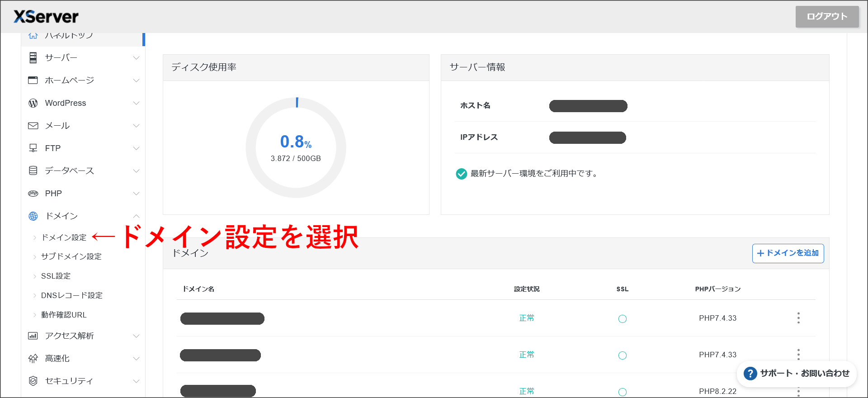
Task: Click the database cylinder icon
Action: pyautogui.click(x=33, y=171)
